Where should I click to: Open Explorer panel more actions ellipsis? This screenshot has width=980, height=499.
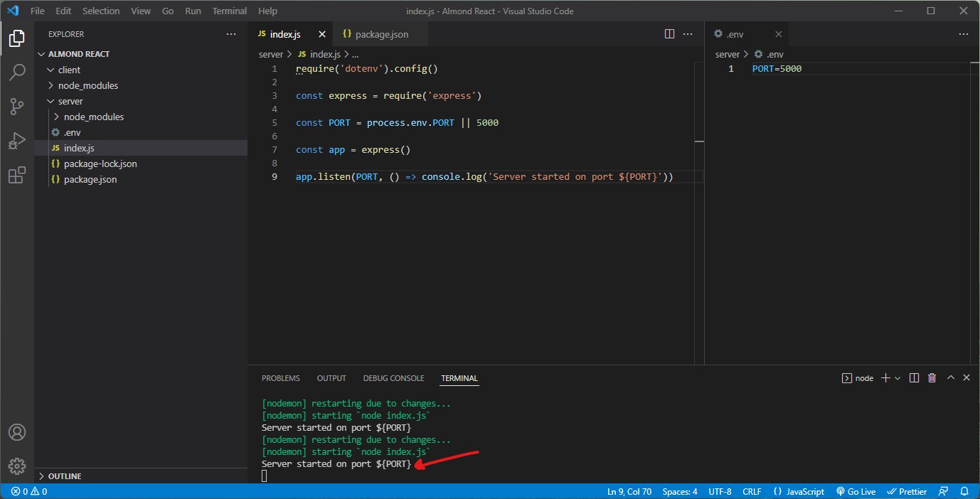tap(231, 34)
